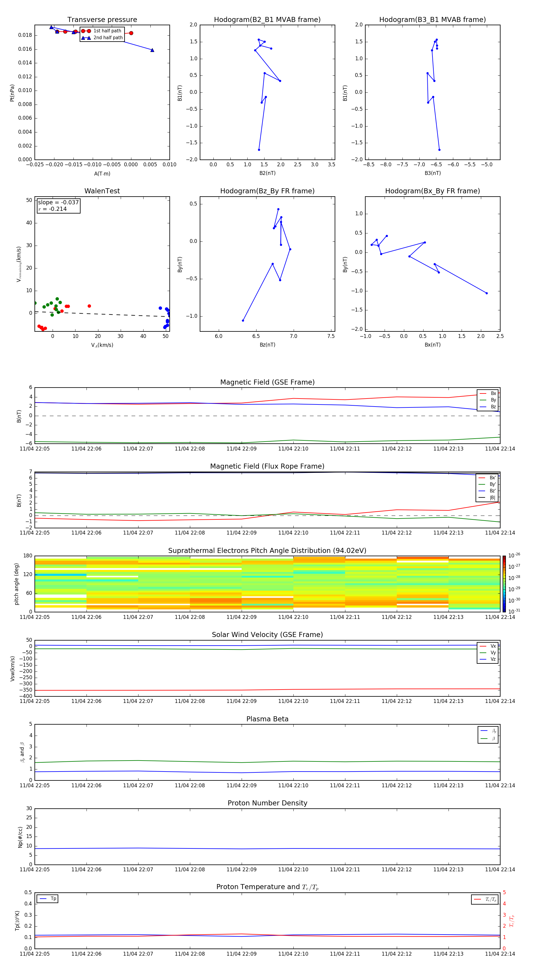
Task: Click the "A(T·m)" x-axis label
Action: pos(102,173)
